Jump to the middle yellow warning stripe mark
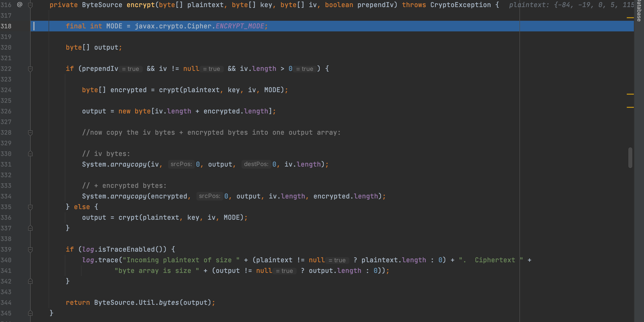The height and width of the screenshot is (322, 644). pyautogui.click(x=630, y=94)
